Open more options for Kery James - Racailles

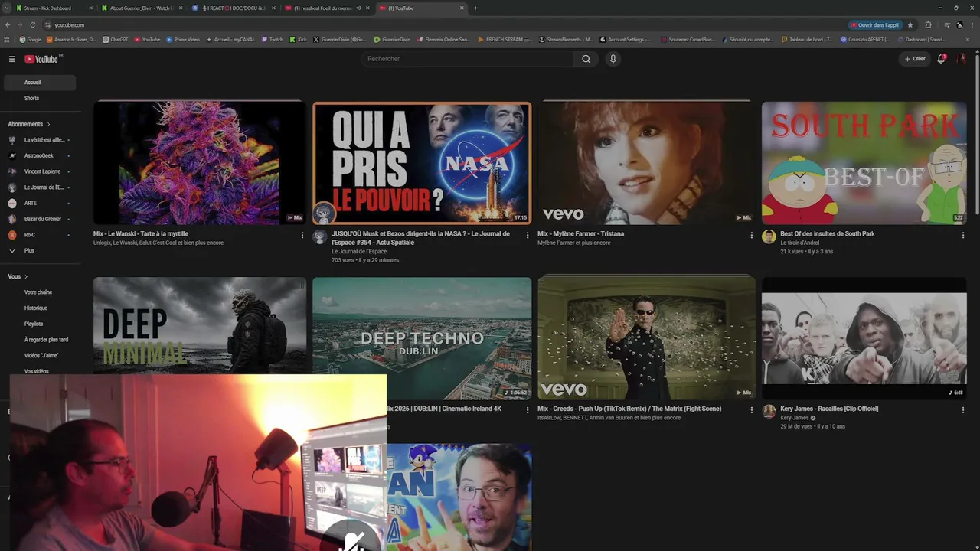(x=962, y=410)
